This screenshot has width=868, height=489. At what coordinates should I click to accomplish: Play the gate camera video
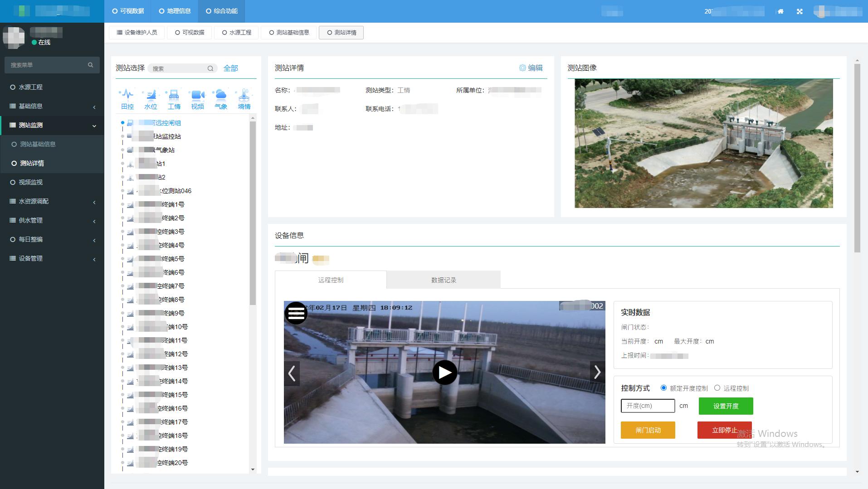point(444,373)
